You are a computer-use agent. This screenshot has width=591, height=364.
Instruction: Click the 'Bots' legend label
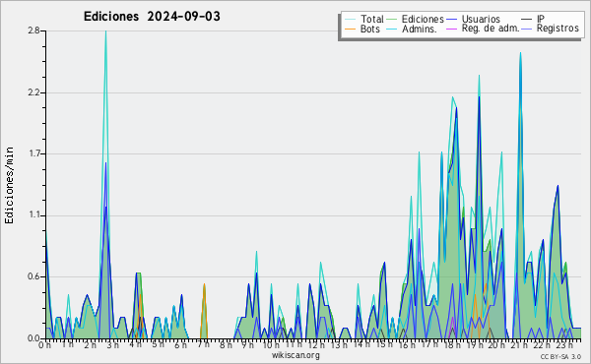click(370, 29)
